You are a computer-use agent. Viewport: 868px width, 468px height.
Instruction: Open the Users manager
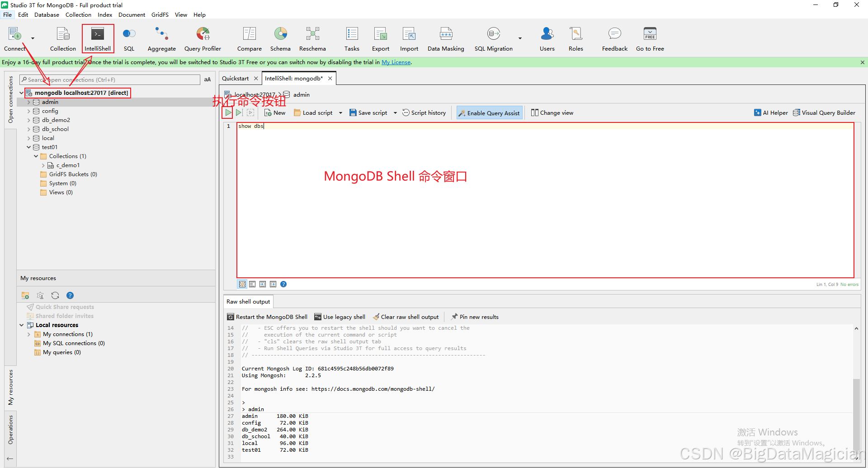tap(547, 39)
